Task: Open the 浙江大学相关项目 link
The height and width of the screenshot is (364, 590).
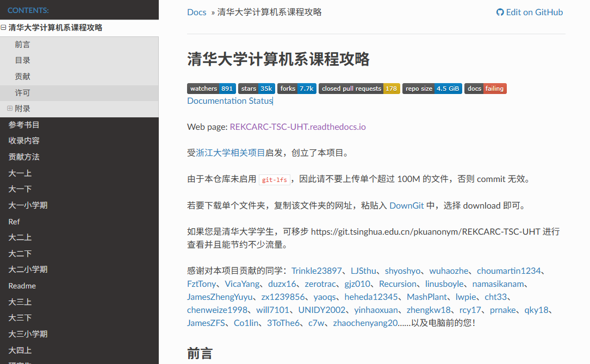Action: tap(230, 153)
